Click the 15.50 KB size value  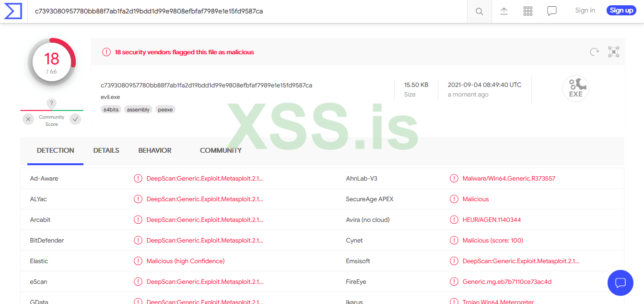point(416,85)
